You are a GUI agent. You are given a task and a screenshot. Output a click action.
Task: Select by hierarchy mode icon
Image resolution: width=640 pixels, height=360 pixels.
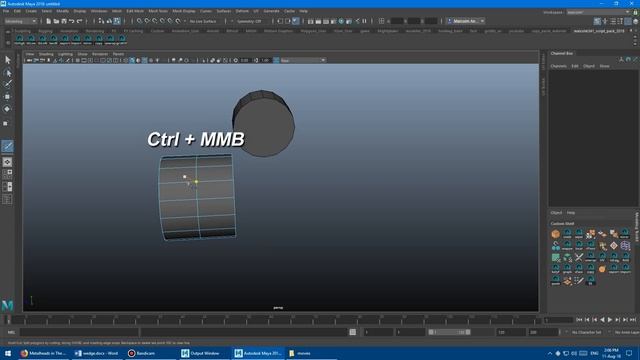click(101, 21)
